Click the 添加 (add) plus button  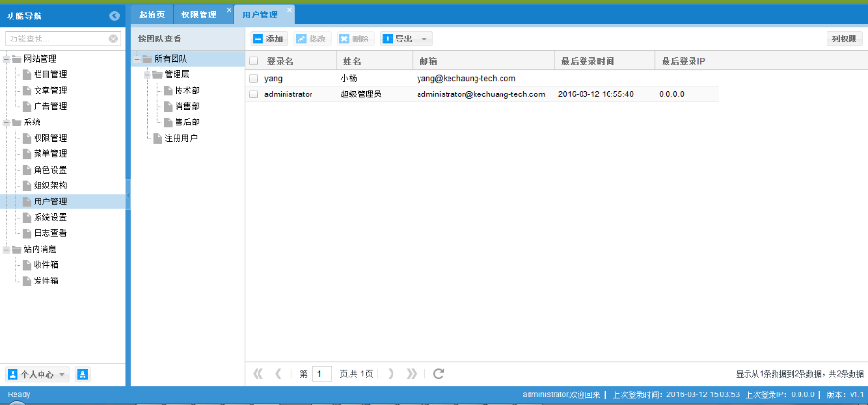click(x=268, y=39)
